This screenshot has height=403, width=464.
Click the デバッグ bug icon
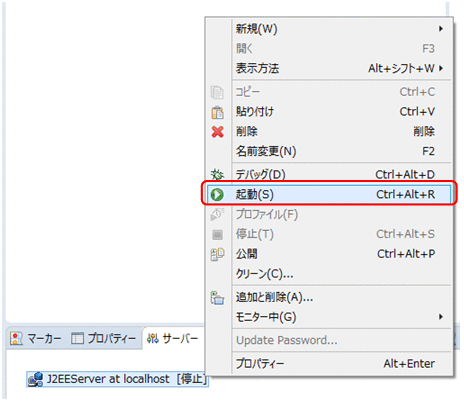217,174
